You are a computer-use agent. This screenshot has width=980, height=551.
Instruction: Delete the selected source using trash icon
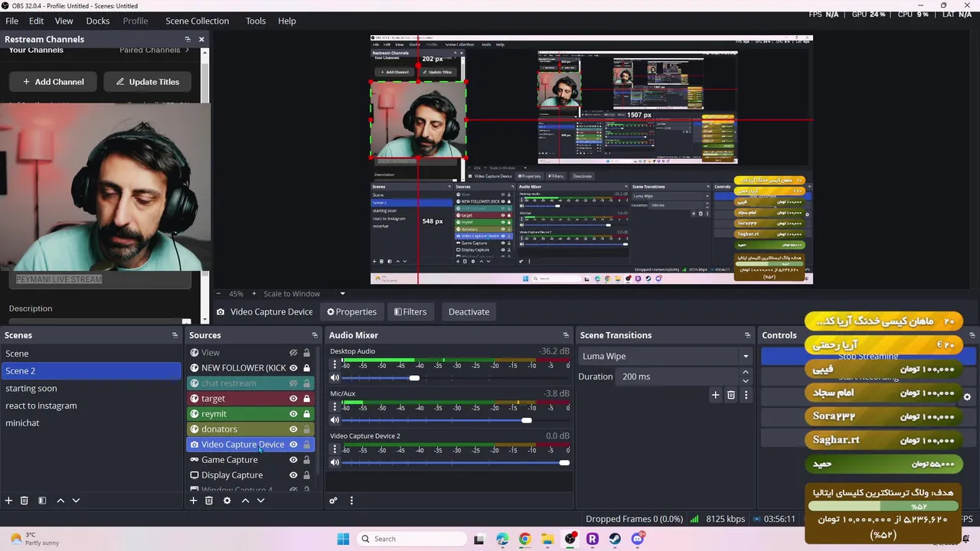click(208, 500)
